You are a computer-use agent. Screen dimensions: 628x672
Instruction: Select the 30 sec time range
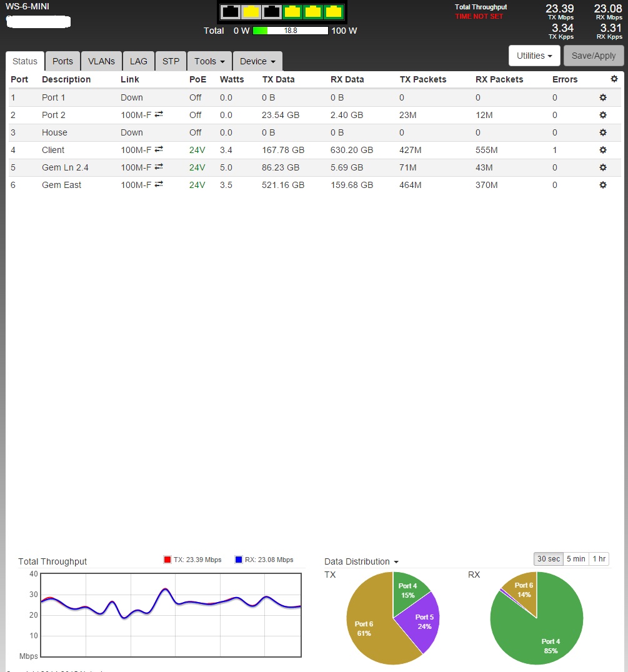tap(548, 559)
